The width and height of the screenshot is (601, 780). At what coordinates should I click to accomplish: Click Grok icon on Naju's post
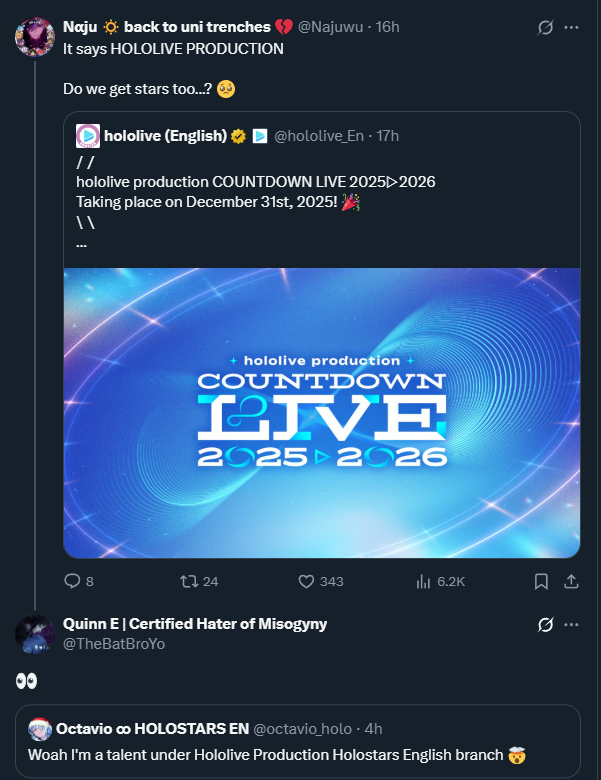(x=545, y=28)
